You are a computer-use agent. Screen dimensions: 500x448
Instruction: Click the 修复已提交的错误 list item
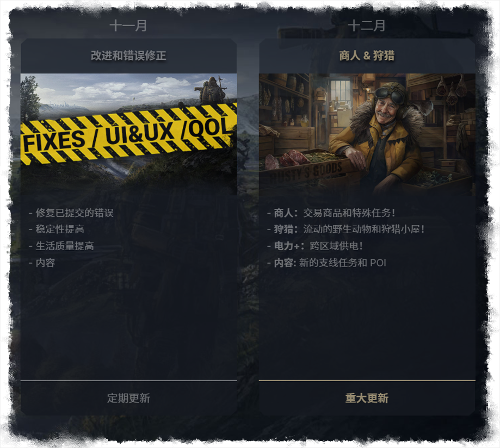click(71, 213)
